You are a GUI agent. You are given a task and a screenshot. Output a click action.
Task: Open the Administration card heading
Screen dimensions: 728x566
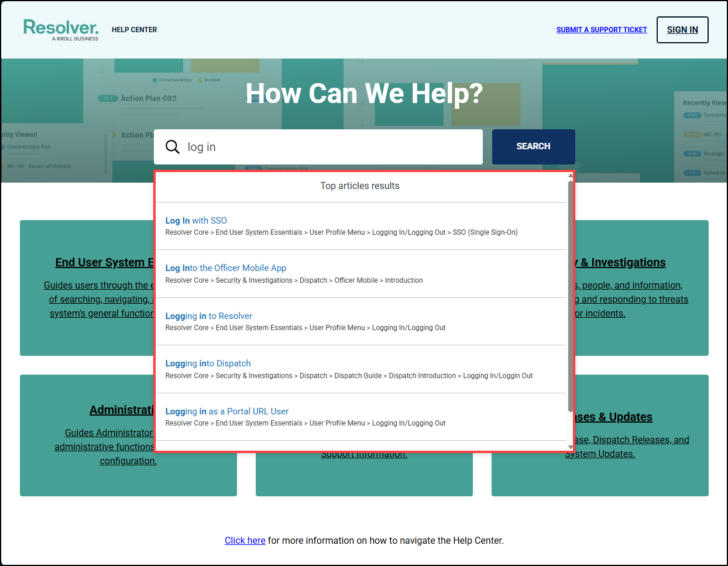click(x=122, y=410)
